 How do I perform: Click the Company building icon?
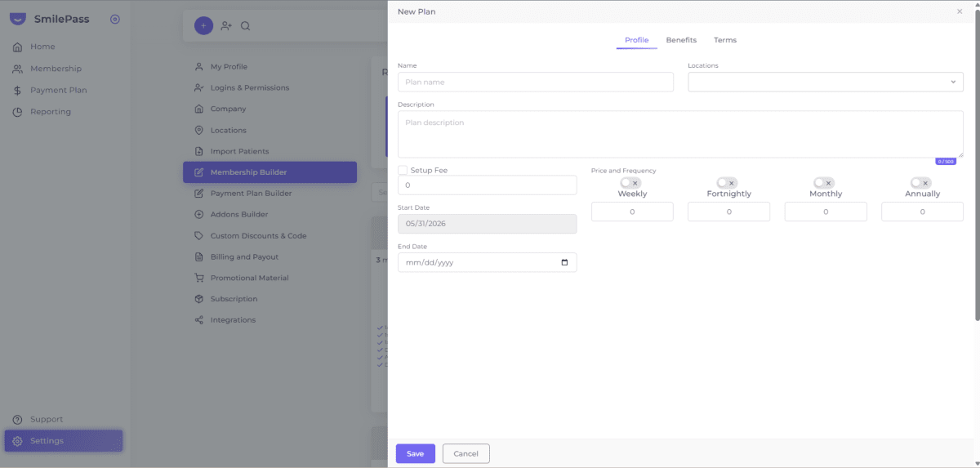198,109
